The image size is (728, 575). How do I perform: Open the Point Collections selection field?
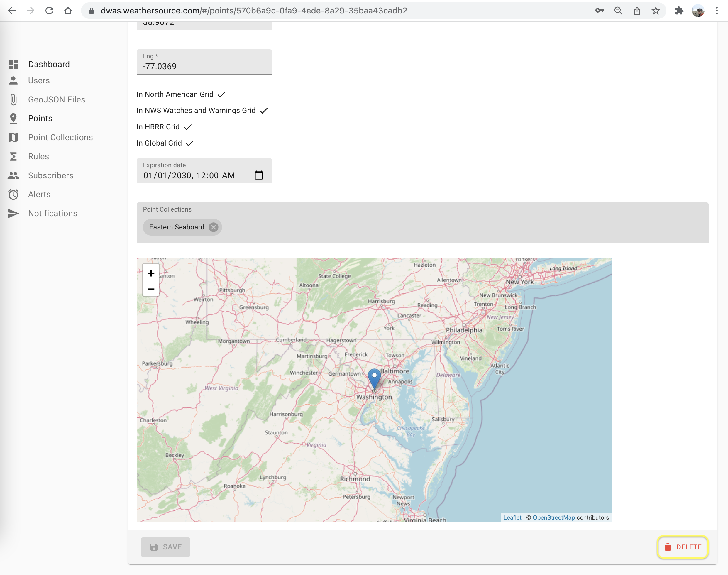tap(422, 223)
